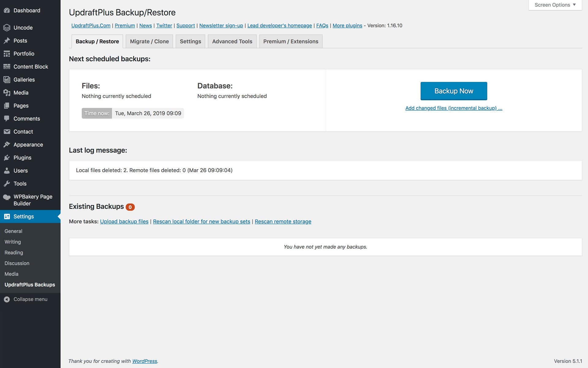Switch to the Advanced Tools tab

[232, 41]
